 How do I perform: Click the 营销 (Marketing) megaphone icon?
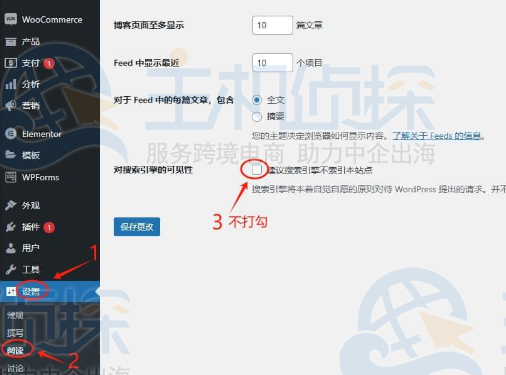tap(11, 106)
